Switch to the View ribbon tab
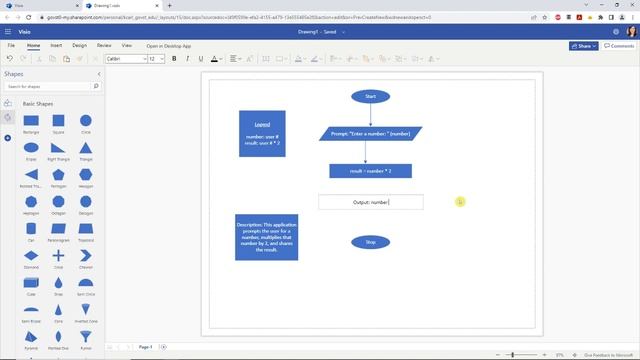Viewport: 640px width, 360px height. click(127, 46)
